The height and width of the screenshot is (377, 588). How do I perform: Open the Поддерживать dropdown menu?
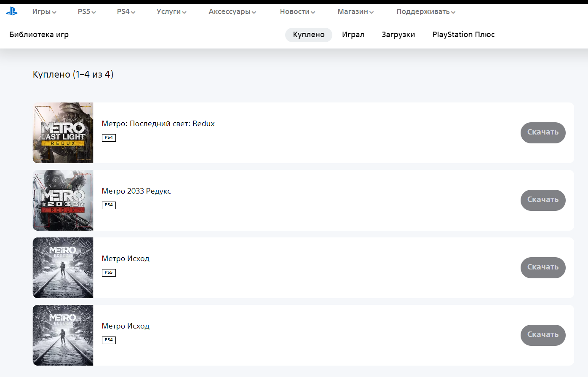click(x=426, y=12)
